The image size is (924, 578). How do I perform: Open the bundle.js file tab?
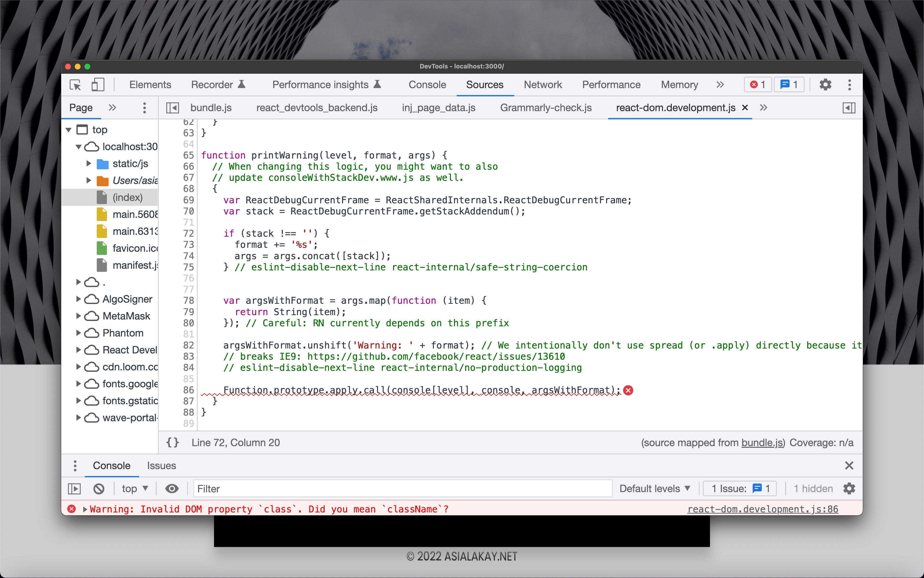click(x=211, y=108)
